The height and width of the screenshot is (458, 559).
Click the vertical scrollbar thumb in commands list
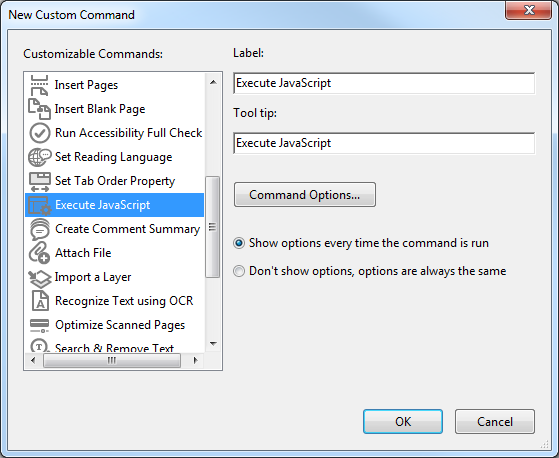[x=213, y=227]
